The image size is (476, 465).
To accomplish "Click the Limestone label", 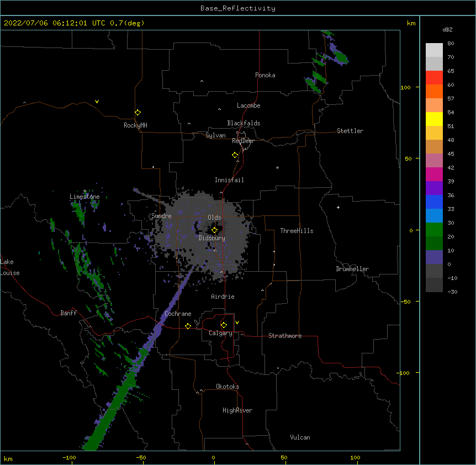I will pyautogui.click(x=84, y=197).
